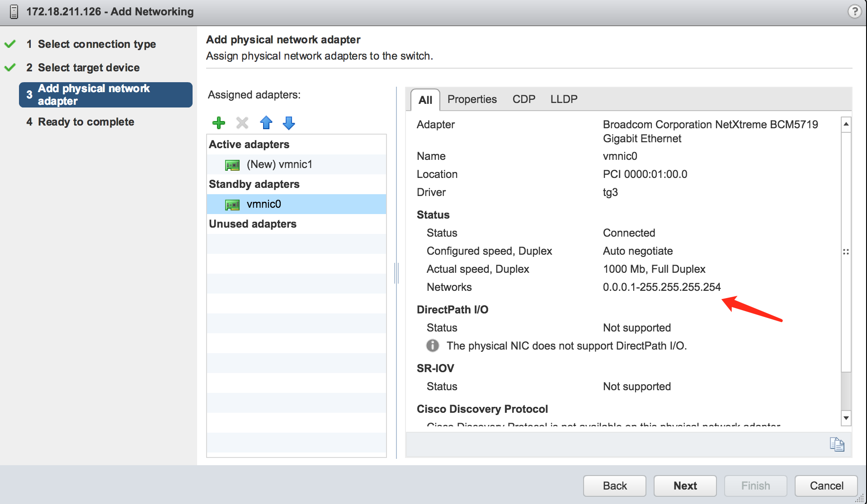Switch to the Properties tab

(472, 99)
